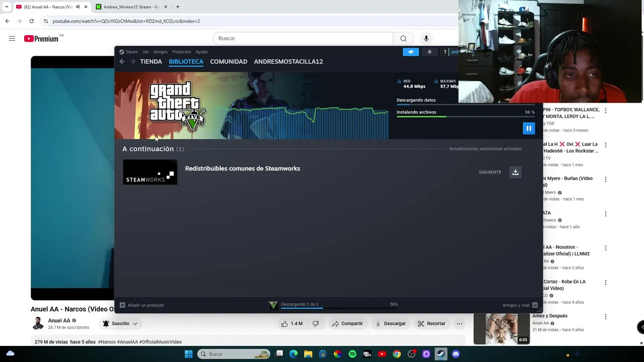The width and height of the screenshot is (644, 362).
Task: Open the Windows Start menu
Action: click(188, 354)
